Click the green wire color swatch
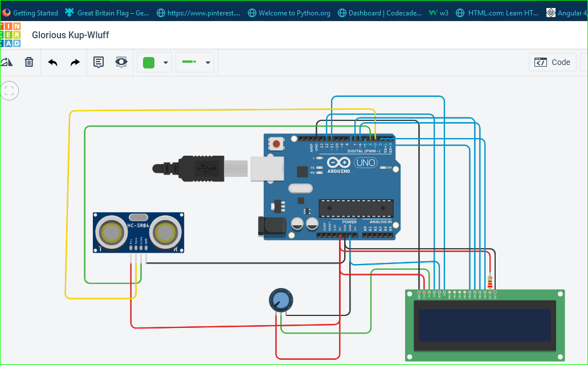 coord(149,62)
